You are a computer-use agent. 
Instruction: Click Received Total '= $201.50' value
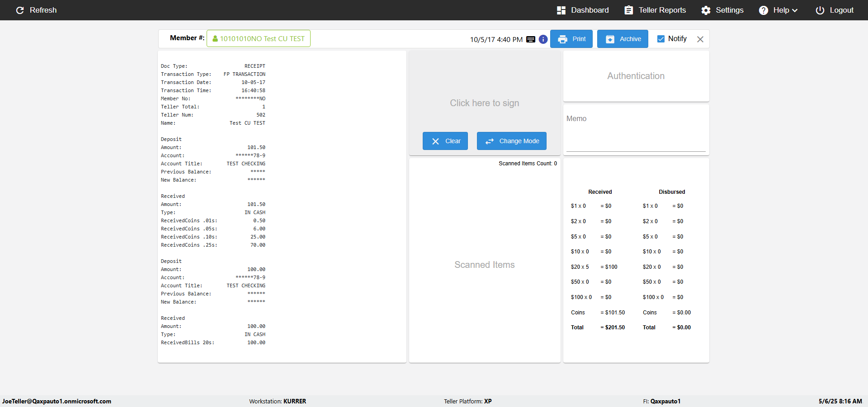point(613,327)
